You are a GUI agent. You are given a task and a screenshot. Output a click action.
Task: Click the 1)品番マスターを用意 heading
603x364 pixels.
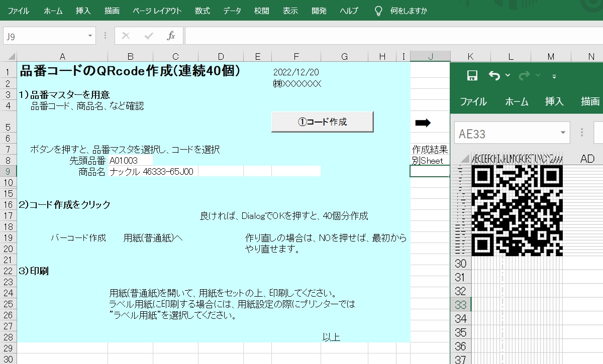tap(64, 94)
